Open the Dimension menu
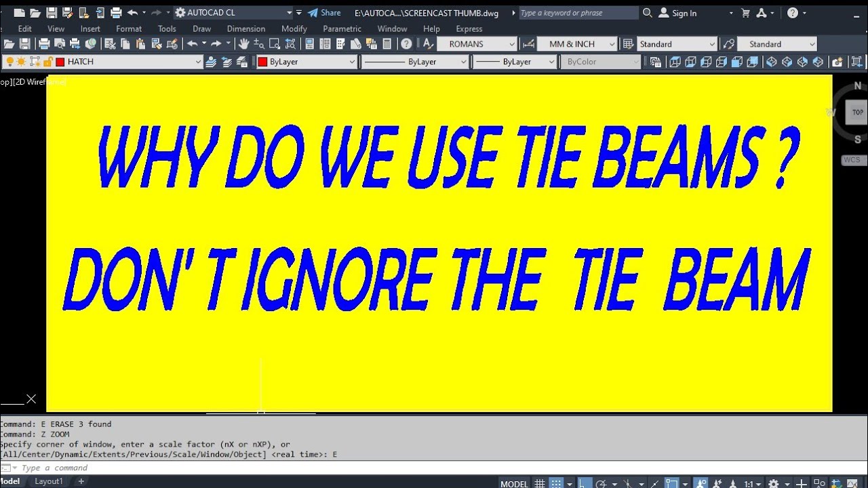The height and width of the screenshot is (488, 868). (x=246, y=28)
